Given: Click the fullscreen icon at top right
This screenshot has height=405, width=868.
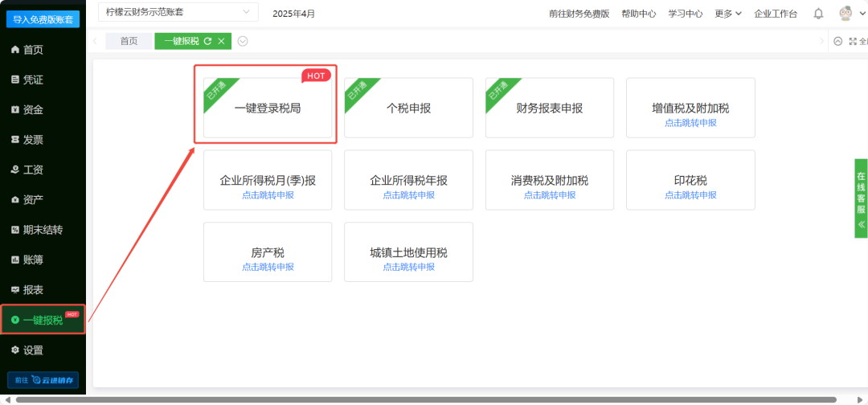Looking at the screenshot, I should coord(853,41).
